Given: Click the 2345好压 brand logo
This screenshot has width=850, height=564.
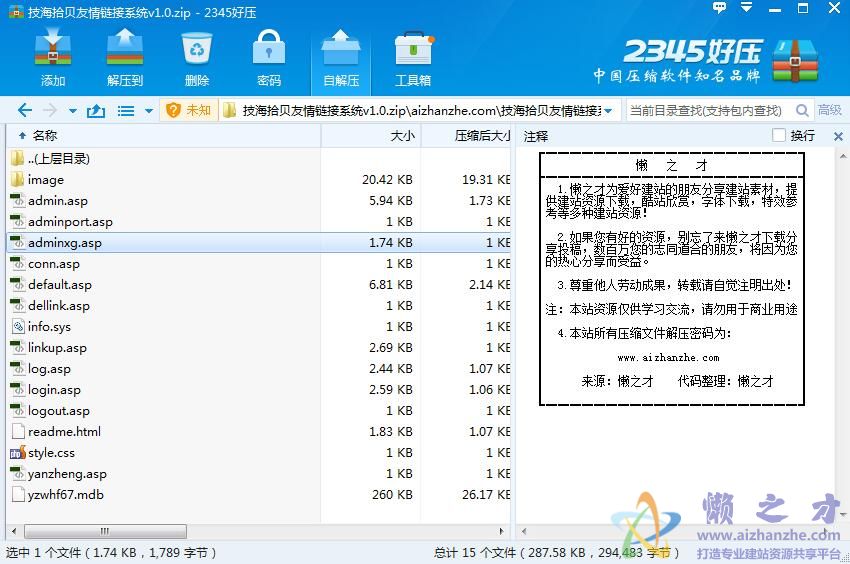Looking at the screenshot, I should 705,60.
